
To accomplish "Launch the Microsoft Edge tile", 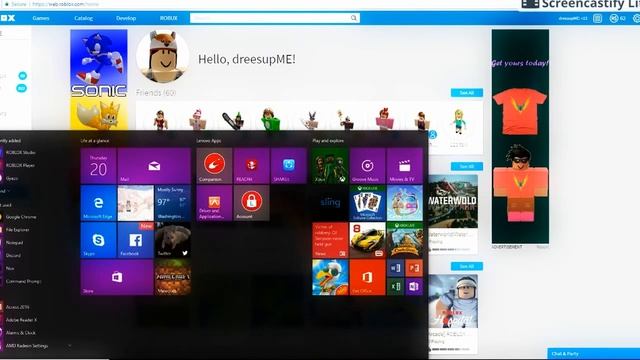I will click(x=98, y=203).
